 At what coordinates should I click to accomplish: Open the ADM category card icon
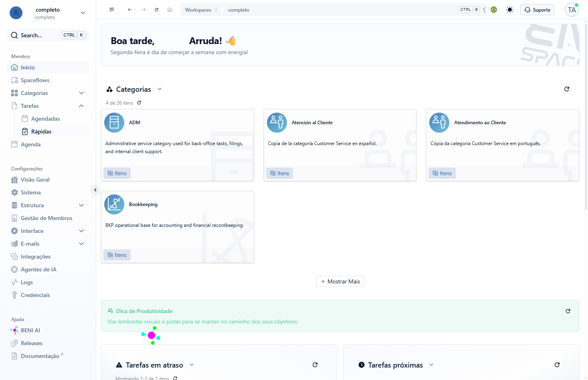tap(114, 123)
